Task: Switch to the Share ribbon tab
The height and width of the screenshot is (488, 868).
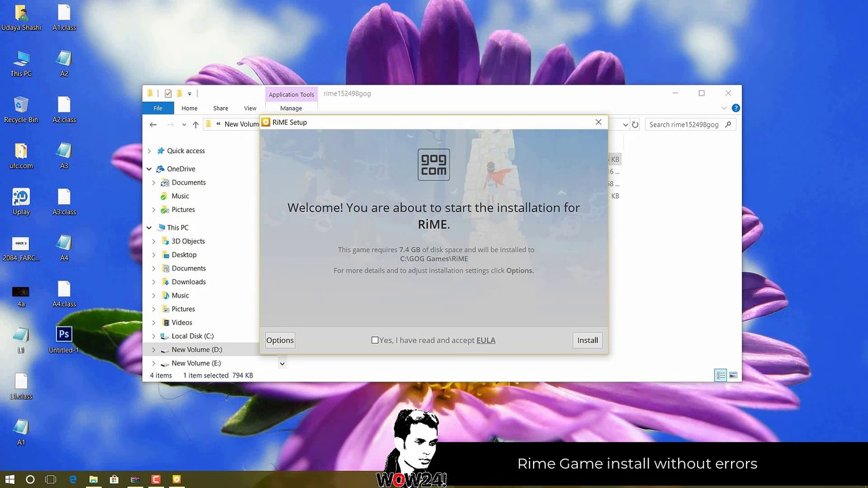Action: pyautogui.click(x=220, y=108)
